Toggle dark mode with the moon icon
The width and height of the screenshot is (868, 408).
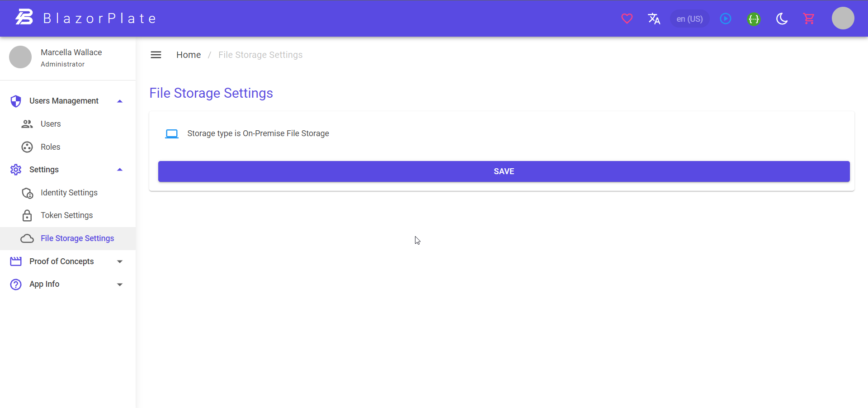(782, 19)
